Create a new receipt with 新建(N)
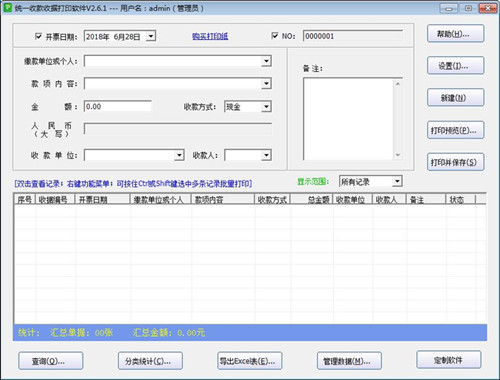Viewport: 500px width, 380px height. 455,98
